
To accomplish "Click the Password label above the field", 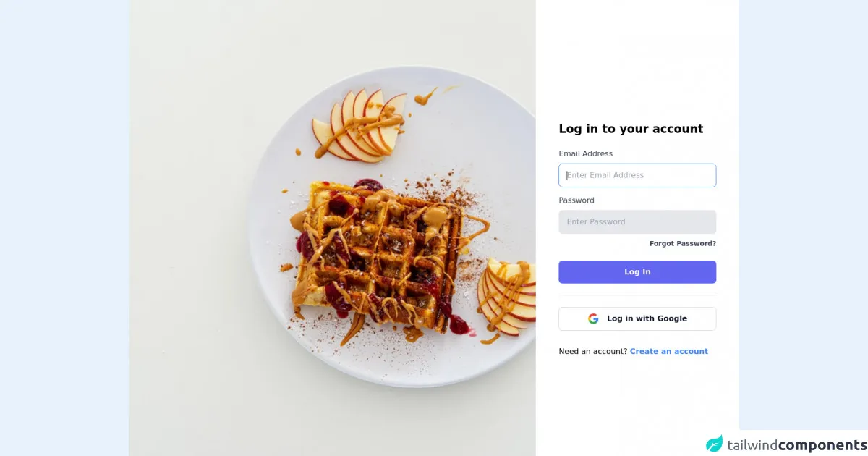I will tap(576, 200).
